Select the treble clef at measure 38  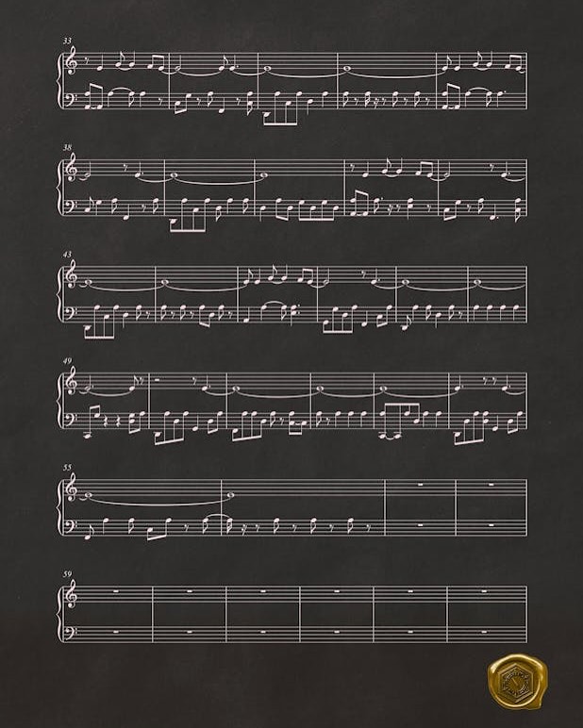click(73, 169)
